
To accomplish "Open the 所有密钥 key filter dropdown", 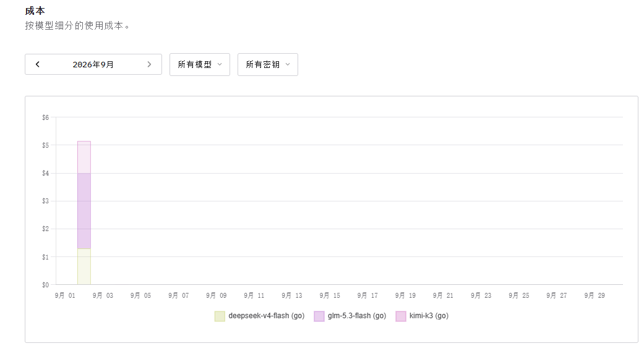I will click(x=268, y=64).
